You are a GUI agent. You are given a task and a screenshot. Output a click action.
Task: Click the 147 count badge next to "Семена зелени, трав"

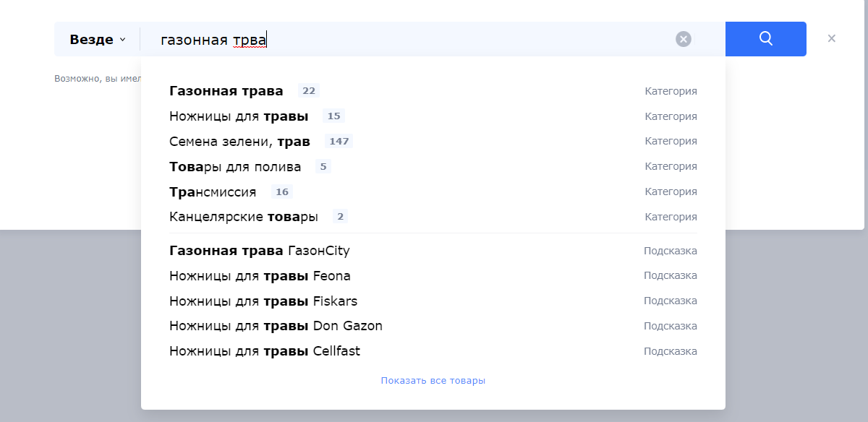[339, 142]
